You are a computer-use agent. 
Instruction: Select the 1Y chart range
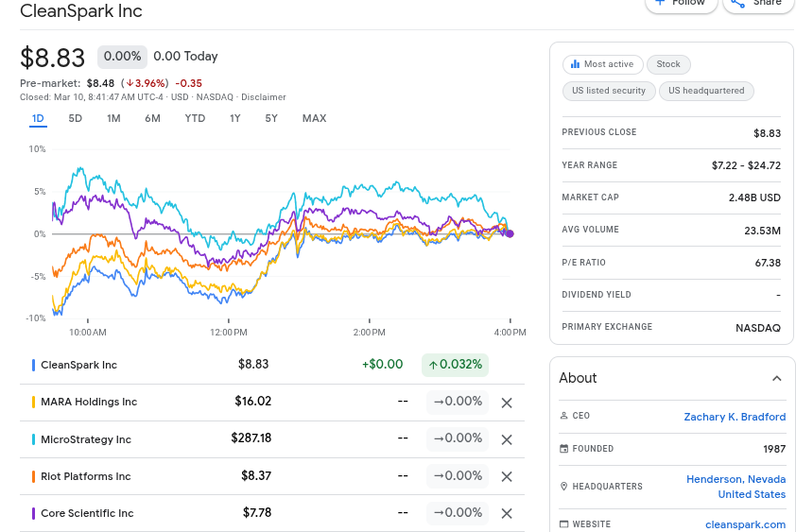(x=235, y=118)
